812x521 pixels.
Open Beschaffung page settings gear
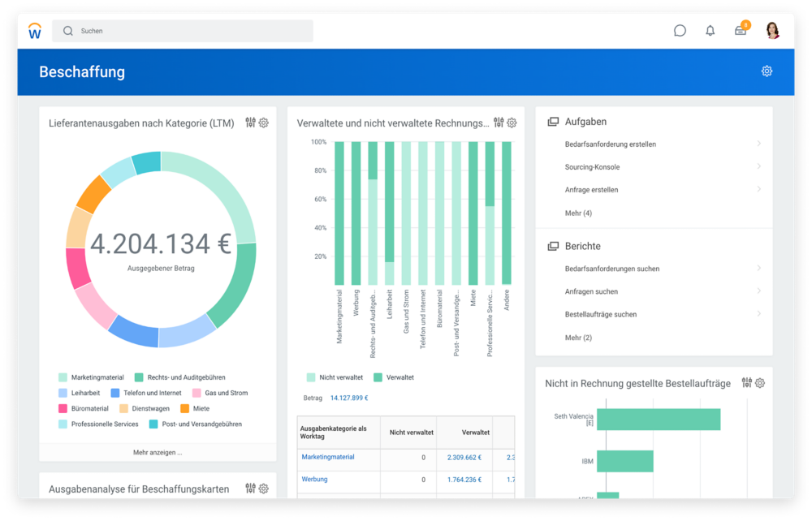point(767,71)
